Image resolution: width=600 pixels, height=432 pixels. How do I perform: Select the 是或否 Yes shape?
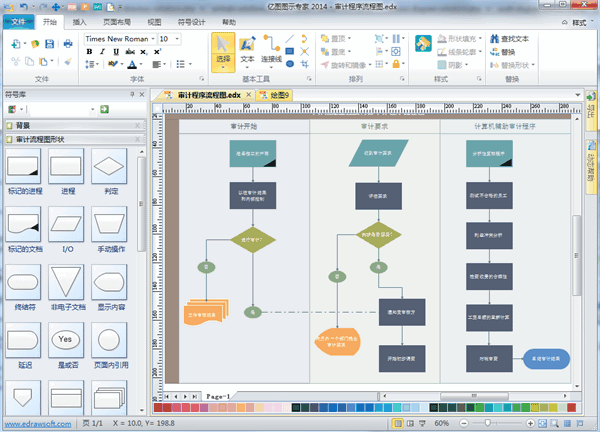pyautogui.click(x=66, y=340)
